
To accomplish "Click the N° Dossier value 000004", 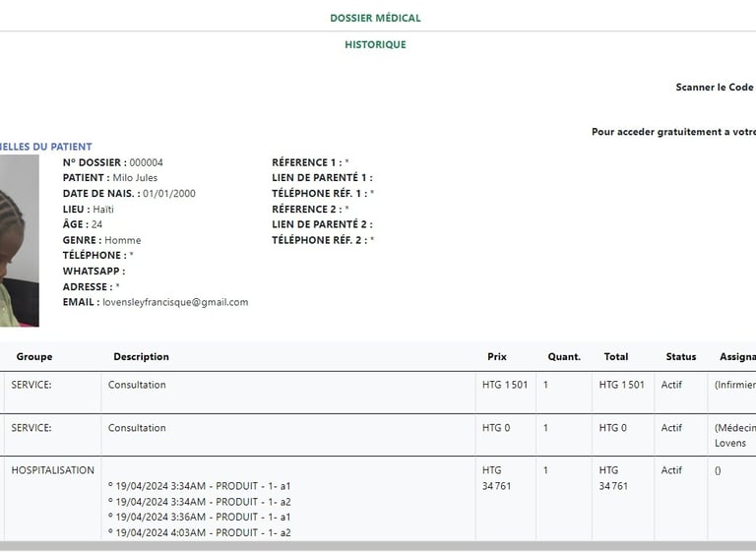I will [x=146, y=162].
